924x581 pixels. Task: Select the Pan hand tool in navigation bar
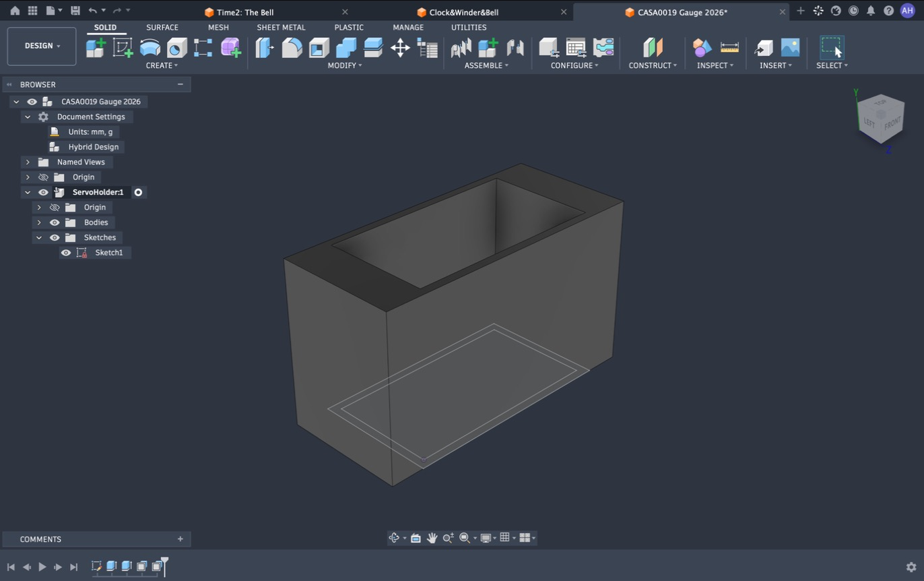tap(432, 538)
